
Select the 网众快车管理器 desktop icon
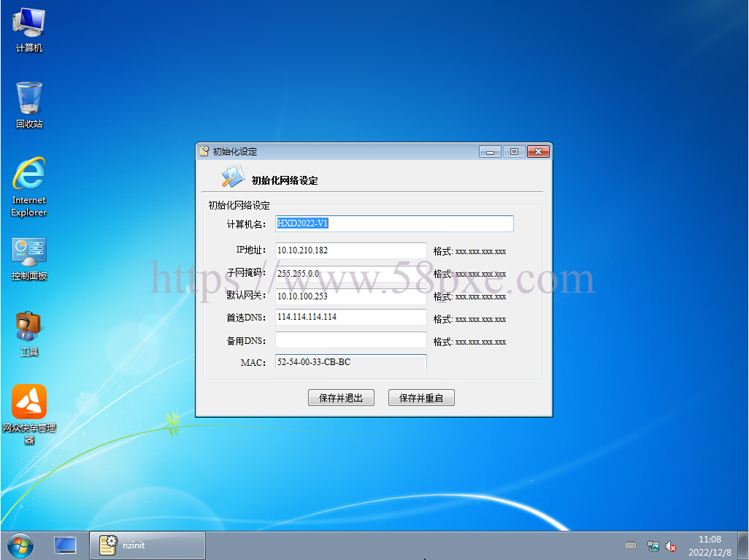(x=29, y=414)
